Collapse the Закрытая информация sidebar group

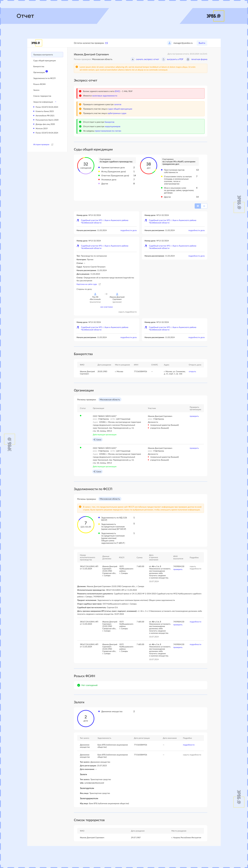[56, 102]
